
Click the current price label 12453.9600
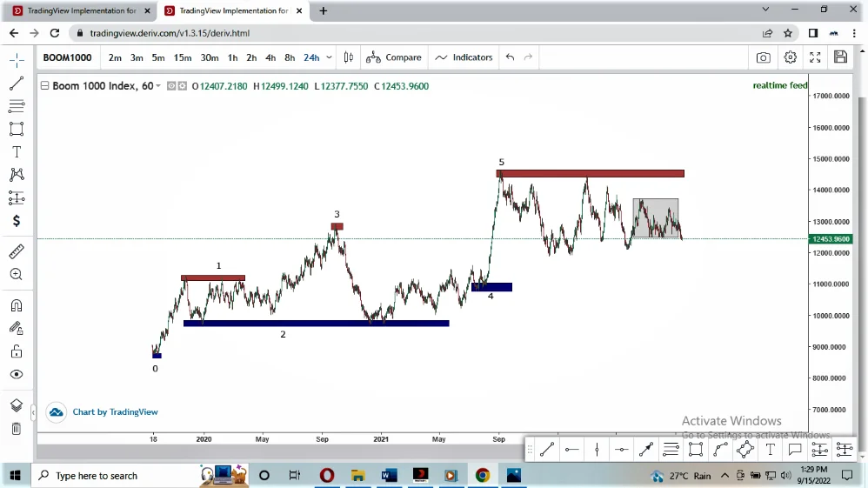pyautogui.click(x=831, y=239)
